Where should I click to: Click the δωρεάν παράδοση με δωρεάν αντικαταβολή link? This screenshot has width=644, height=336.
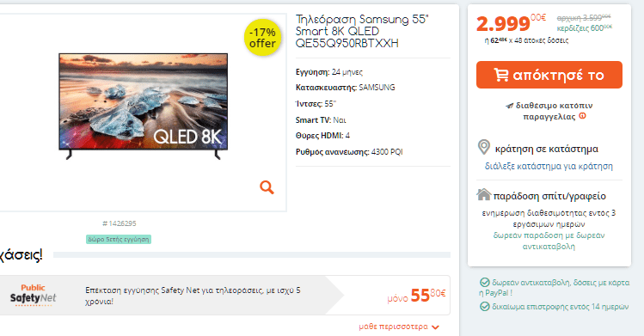pos(549,241)
